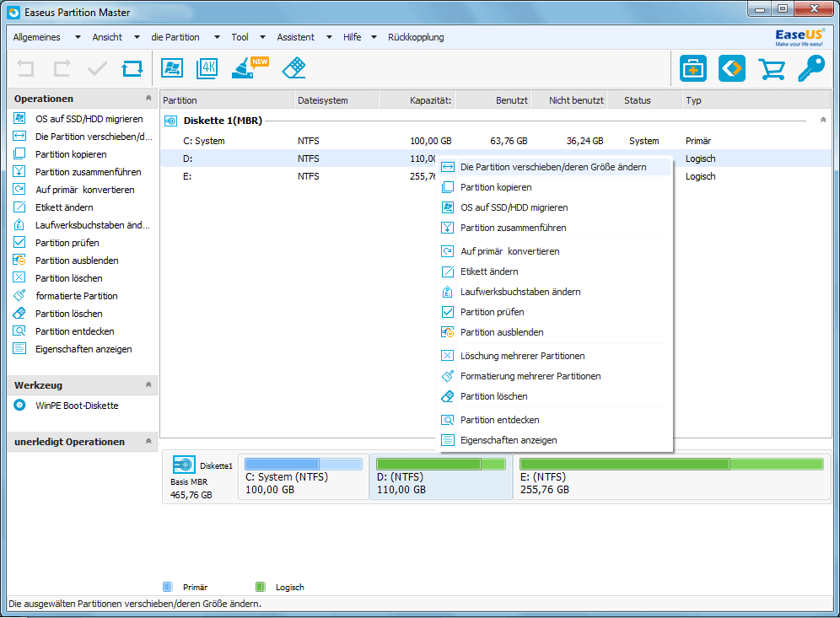The image size is (840, 618).
Task: Open the Tool menu dropdown arrow
Action: [x=262, y=37]
